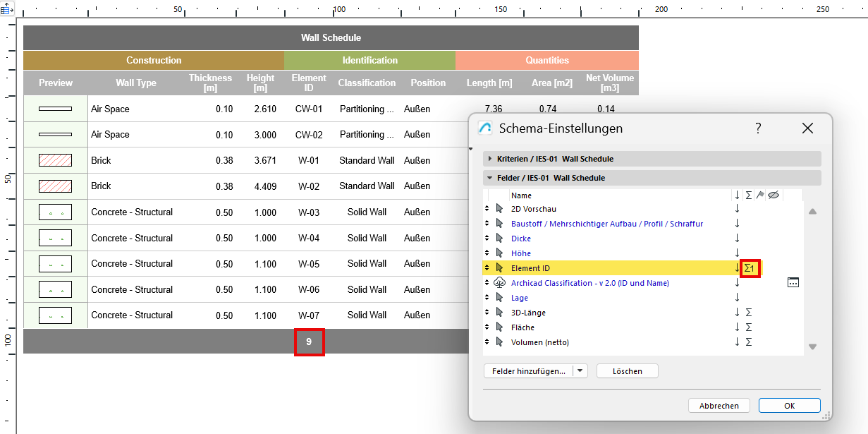Click the flag column header icon
The image size is (868, 434).
coord(760,195)
